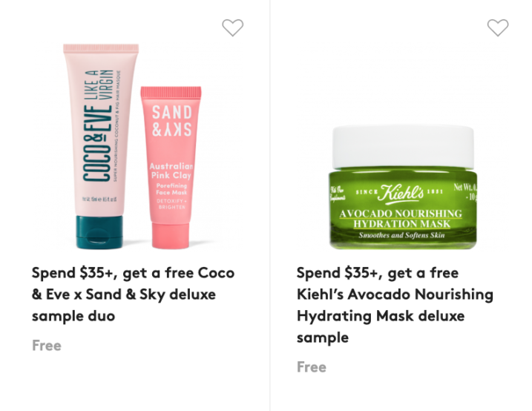Click 'Smoothes and Softens Skin' on jar

pos(401,235)
